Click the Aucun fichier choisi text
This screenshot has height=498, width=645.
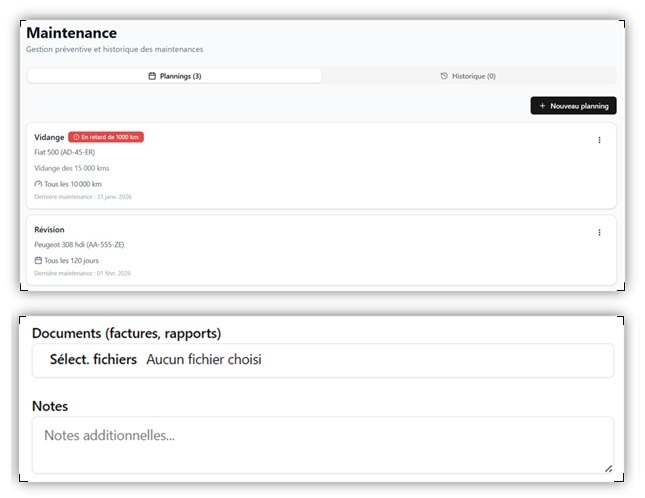click(x=204, y=359)
